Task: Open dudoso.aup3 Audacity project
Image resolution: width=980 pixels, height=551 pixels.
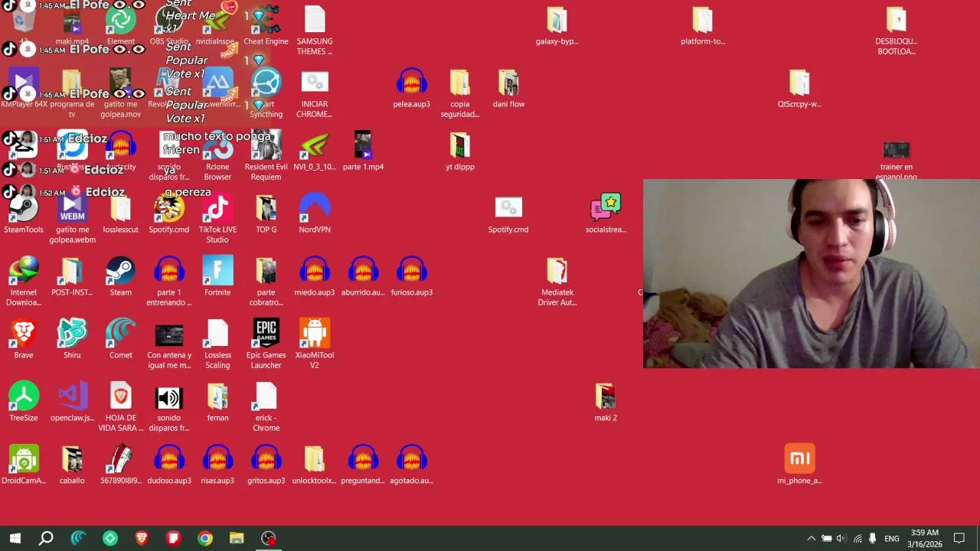Action: point(169,465)
